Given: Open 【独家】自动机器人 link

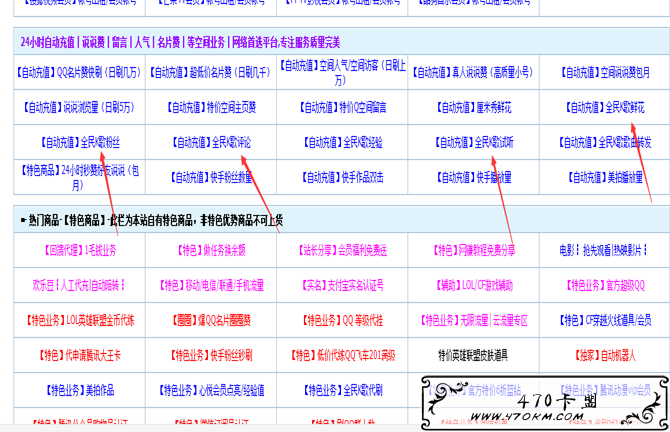Looking at the screenshot, I should tap(605, 355).
